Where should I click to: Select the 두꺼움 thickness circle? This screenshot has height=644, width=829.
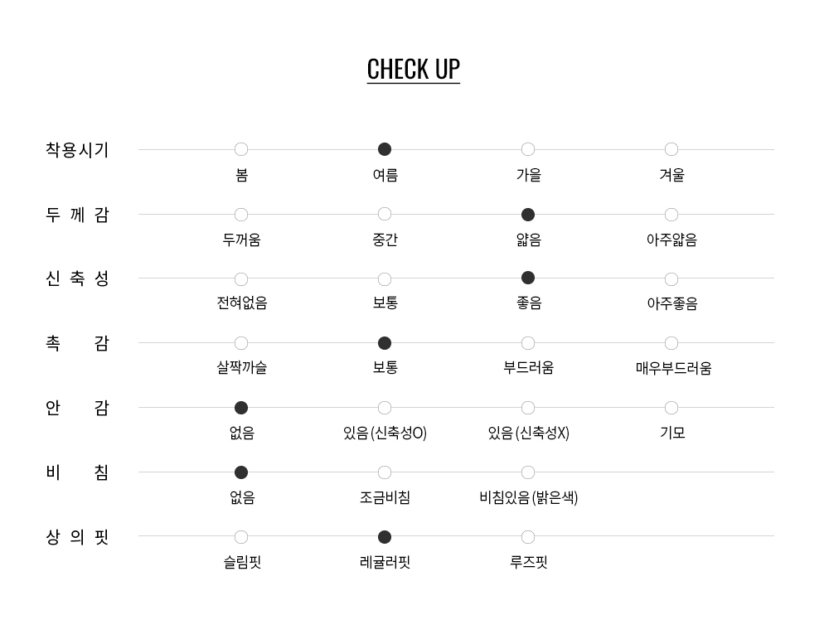241,215
